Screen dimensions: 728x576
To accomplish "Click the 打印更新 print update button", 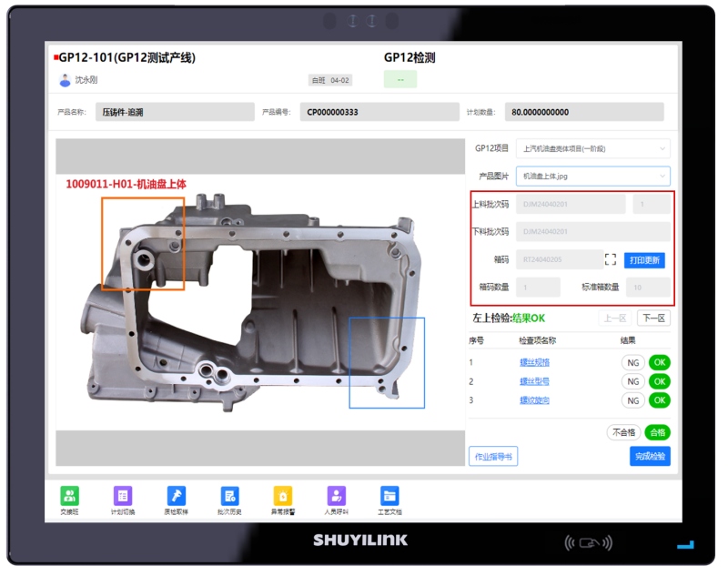I will [x=644, y=260].
